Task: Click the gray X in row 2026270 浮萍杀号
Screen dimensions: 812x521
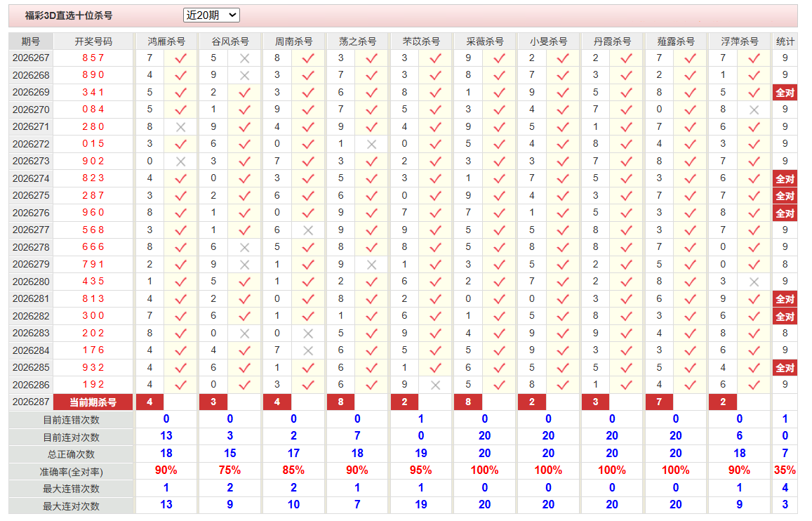Action: pyautogui.click(x=754, y=110)
